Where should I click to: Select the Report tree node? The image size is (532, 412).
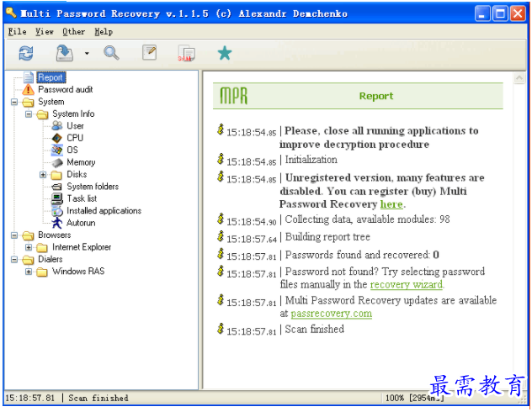[x=51, y=77]
